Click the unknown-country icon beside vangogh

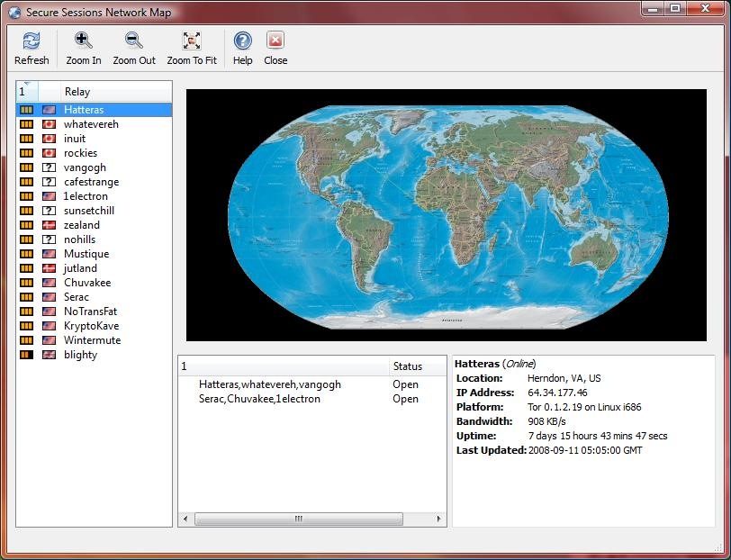50,167
